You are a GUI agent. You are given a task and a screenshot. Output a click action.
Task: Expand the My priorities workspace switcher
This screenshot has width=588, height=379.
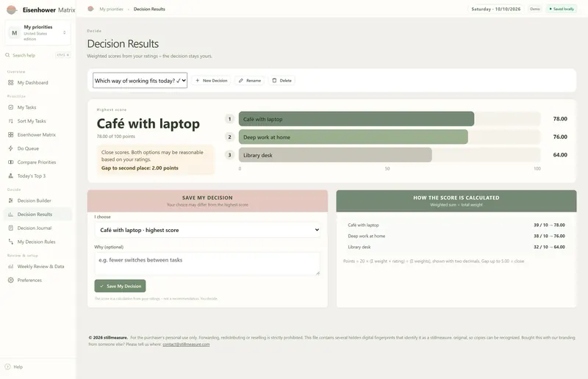click(x=38, y=33)
